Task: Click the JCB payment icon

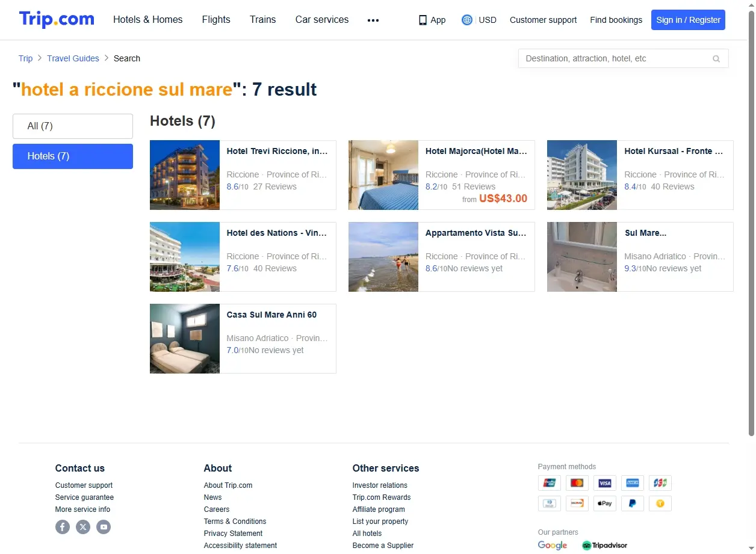Action: (660, 483)
